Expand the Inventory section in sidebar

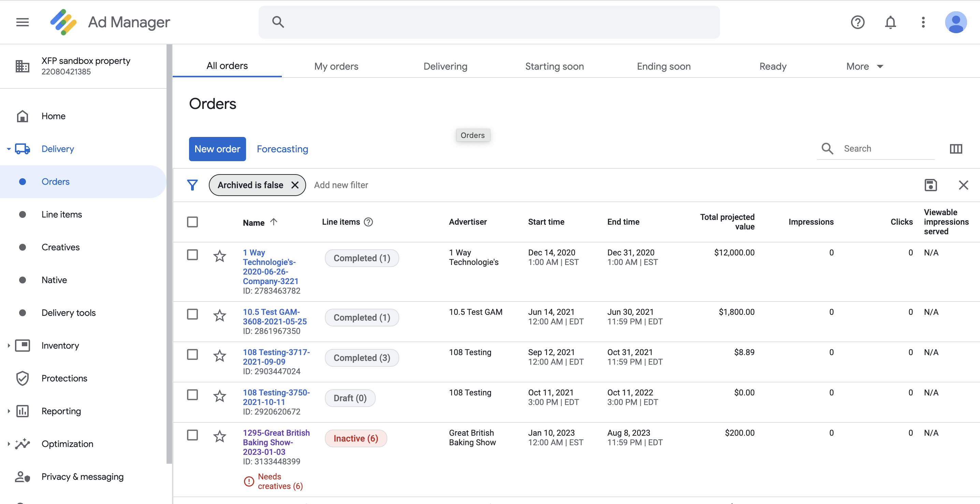(x=9, y=345)
